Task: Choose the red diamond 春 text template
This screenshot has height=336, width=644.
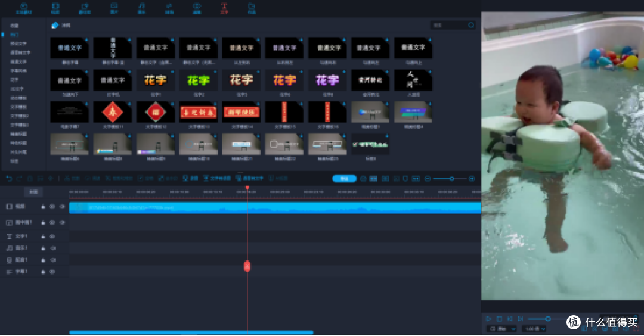Action: [113, 112]
